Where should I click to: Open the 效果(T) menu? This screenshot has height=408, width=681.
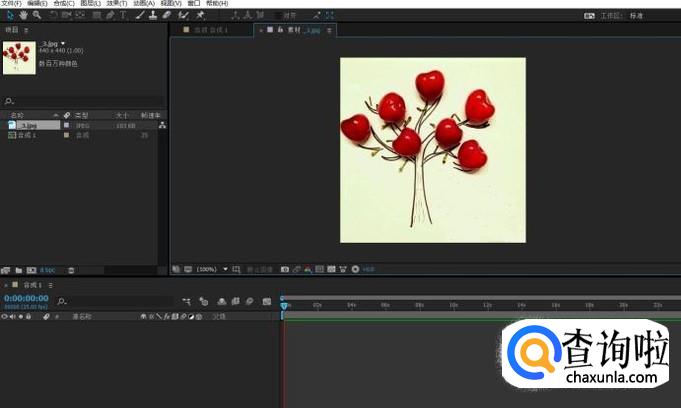pyautogui.click(x=116, y=4)
